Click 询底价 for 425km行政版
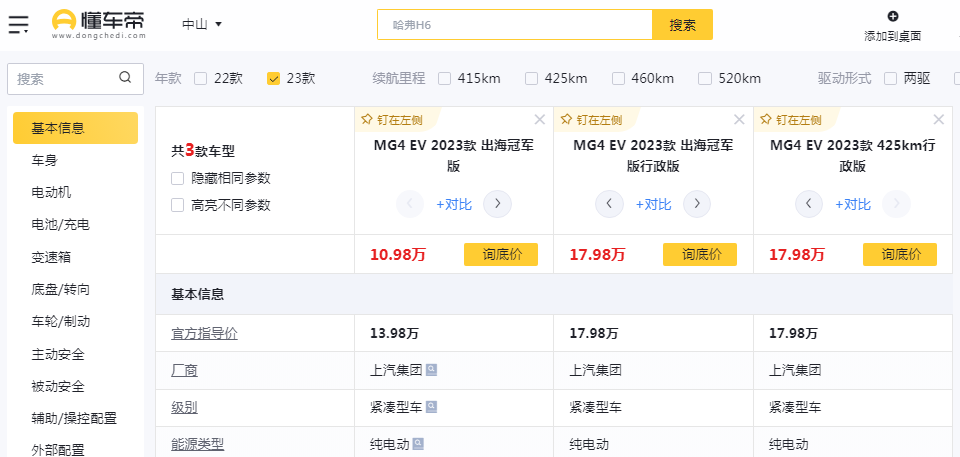Screen dimensions: 960x457 click(x=900, y=254)
